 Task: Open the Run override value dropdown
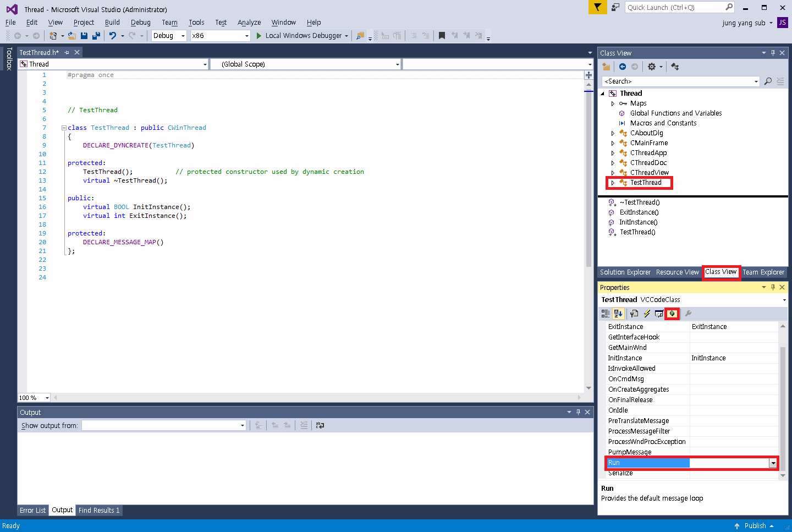[x=773, y=463]
